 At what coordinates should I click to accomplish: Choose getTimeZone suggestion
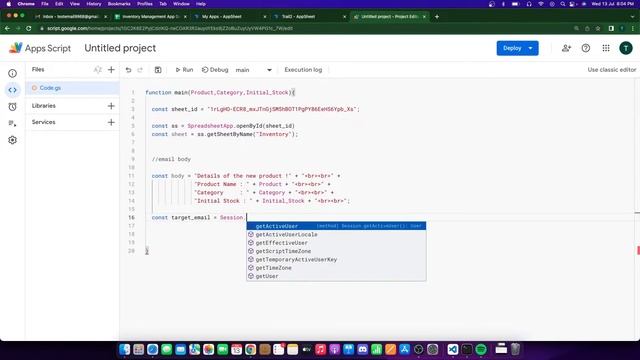pyautogui.click(x=336, y=268)
